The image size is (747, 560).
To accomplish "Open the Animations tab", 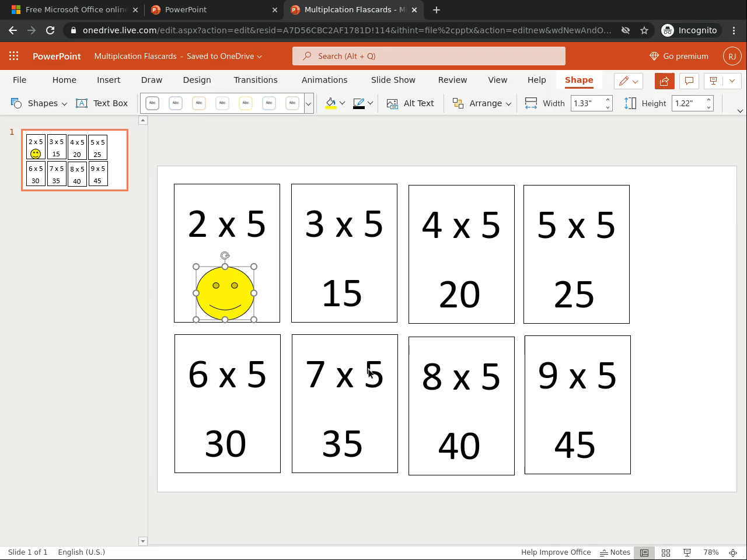I will pos(324,80).
